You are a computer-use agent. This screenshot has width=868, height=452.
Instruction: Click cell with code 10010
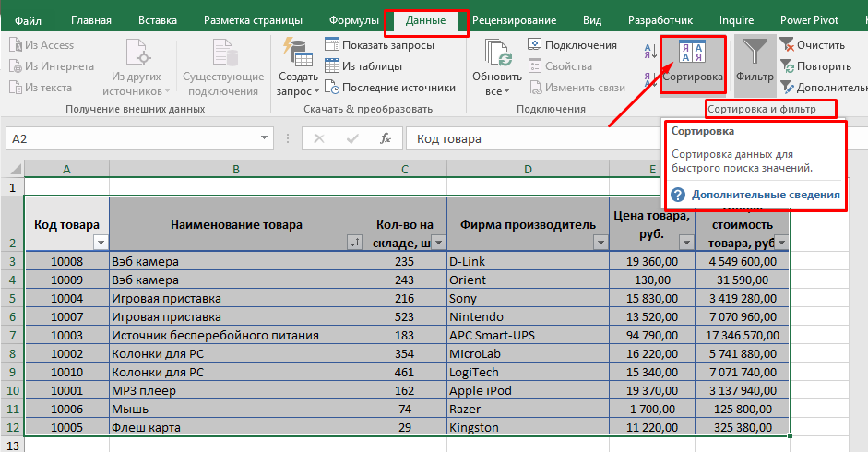click(66, 373)
